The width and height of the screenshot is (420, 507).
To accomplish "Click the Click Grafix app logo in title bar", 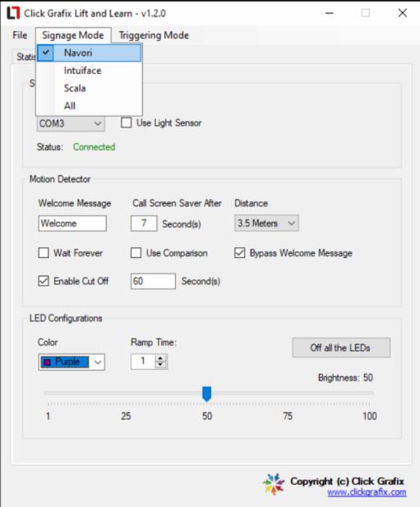I will 13,13.
